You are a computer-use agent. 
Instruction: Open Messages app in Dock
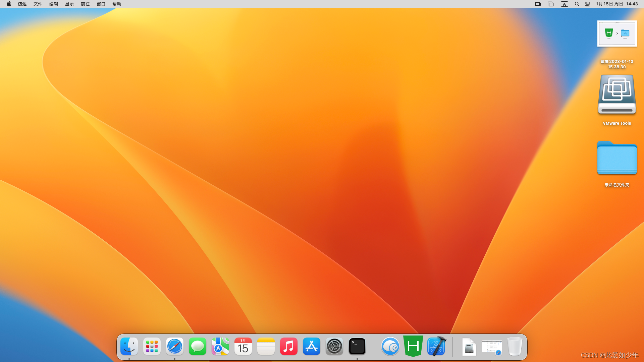pyautogui.click(x=198, y=346)
